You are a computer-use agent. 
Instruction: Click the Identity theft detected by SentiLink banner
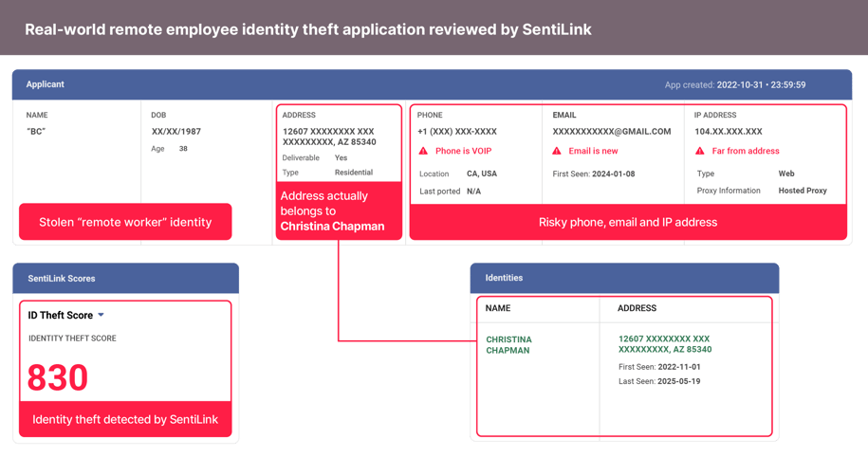point(125,419)
